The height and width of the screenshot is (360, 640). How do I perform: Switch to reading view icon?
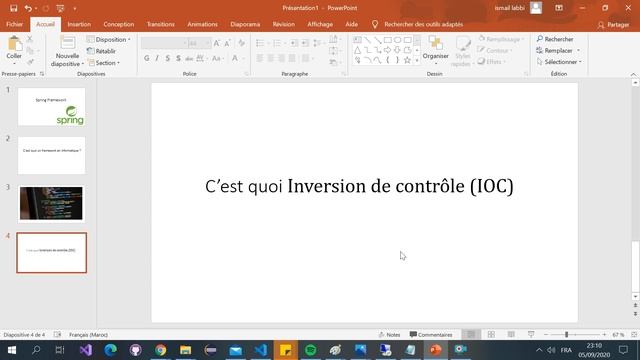[x=511, y=334]
